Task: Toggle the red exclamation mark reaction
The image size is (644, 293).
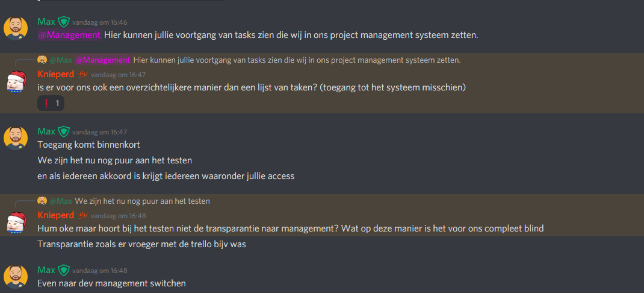Action: point(51,104)
